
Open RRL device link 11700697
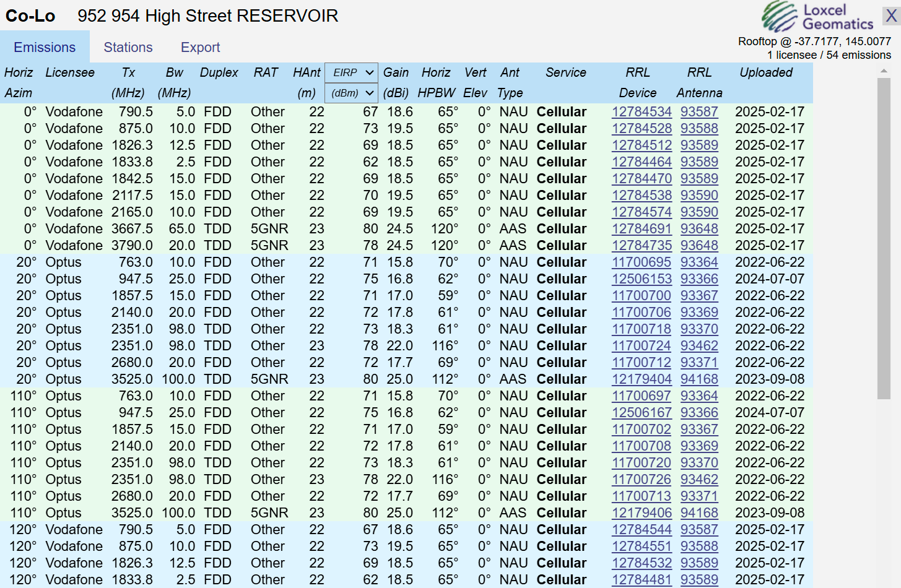pos(642,396)
